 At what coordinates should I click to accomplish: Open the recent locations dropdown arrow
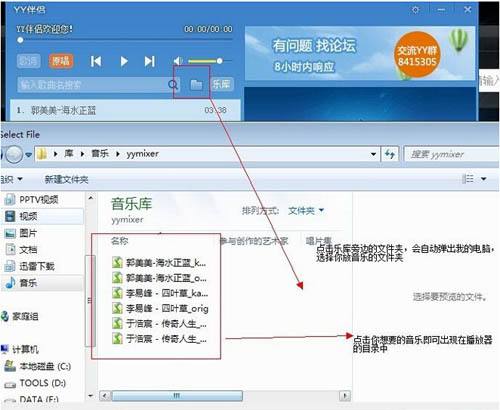coord(29,155)
